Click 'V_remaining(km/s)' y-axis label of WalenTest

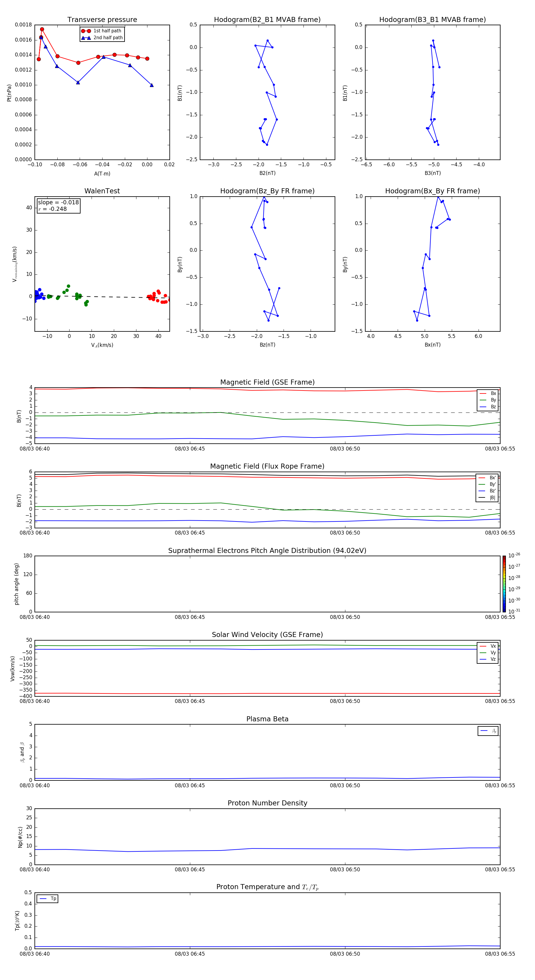(15, 264)
